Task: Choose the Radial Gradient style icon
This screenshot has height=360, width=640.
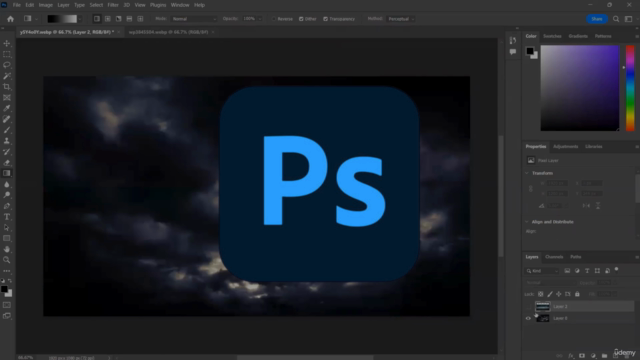Action: [108, 19]
